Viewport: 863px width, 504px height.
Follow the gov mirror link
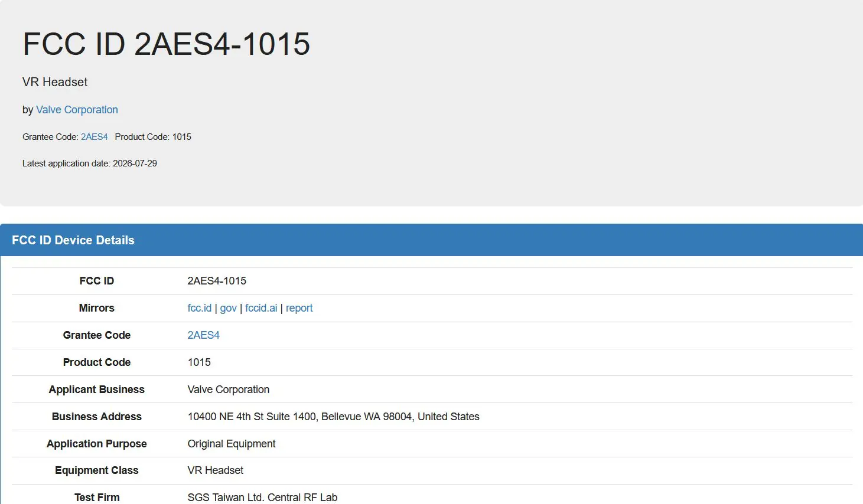(x=228, y=308)
